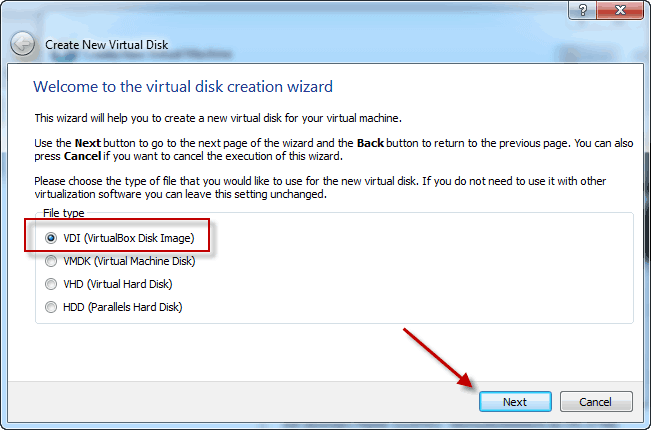Pick the VHD radio button circle
Screen dimensions: 651x430
tap(51, 284)
